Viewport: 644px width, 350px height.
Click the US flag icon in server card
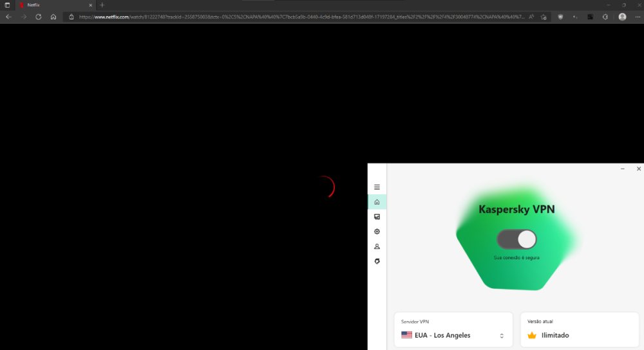pos(406,335)
